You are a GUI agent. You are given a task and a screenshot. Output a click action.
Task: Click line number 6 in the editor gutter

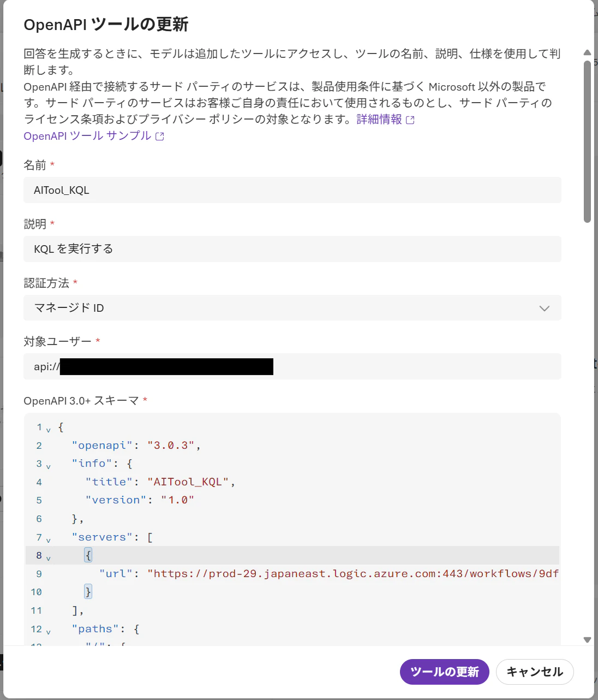pyautogui.click(x=39, y=519)
